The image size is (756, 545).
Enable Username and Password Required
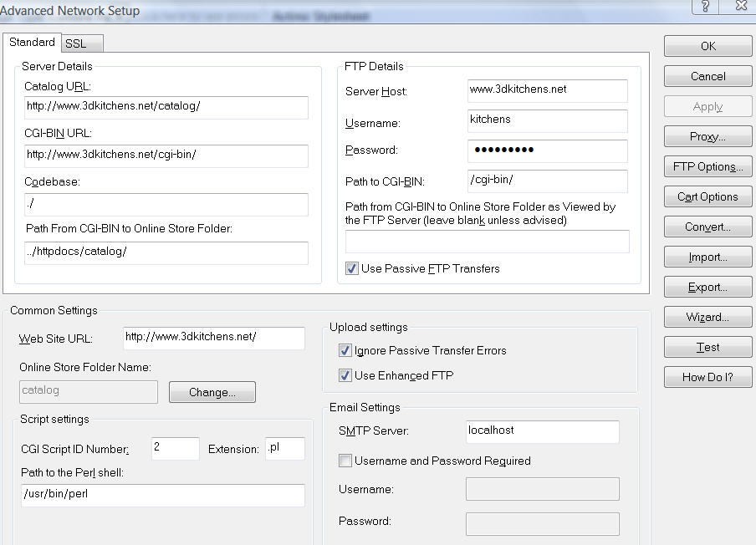345,461
